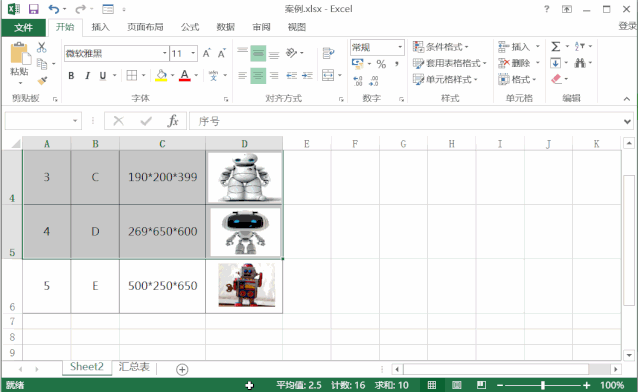Switch to 页面布局 ribbon tab

[145, 27]
